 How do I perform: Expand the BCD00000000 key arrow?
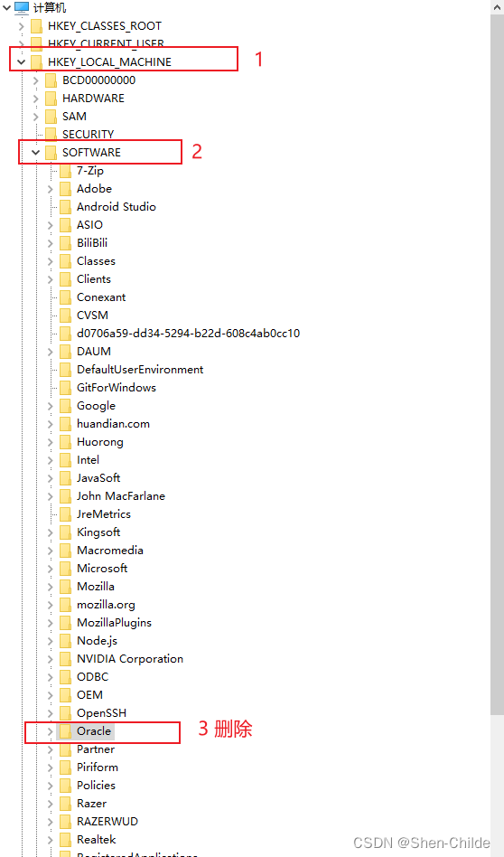coord(36,80)
